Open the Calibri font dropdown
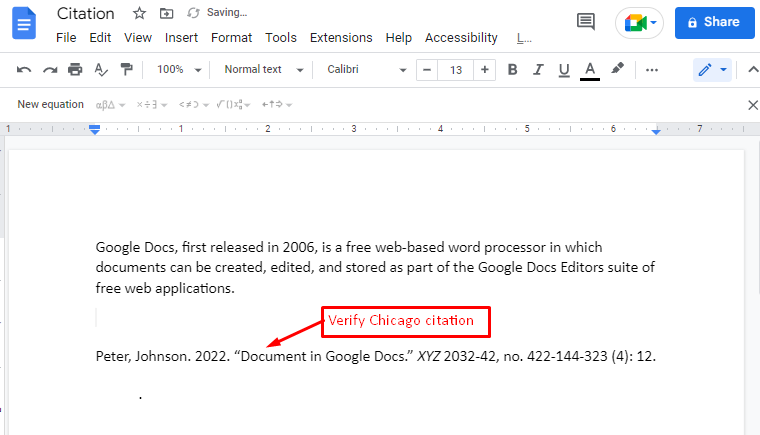760x435 pixels. pos(366,70)
